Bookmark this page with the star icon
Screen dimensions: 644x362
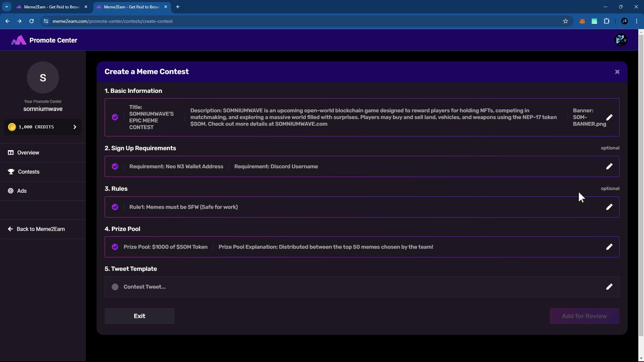[x=566, y=21]
